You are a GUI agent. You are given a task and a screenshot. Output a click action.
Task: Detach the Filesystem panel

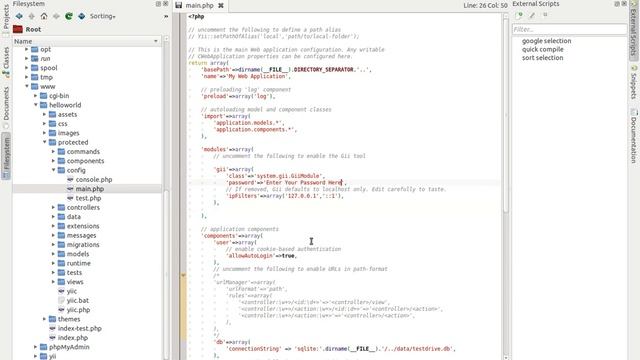(x=158, y=4)
